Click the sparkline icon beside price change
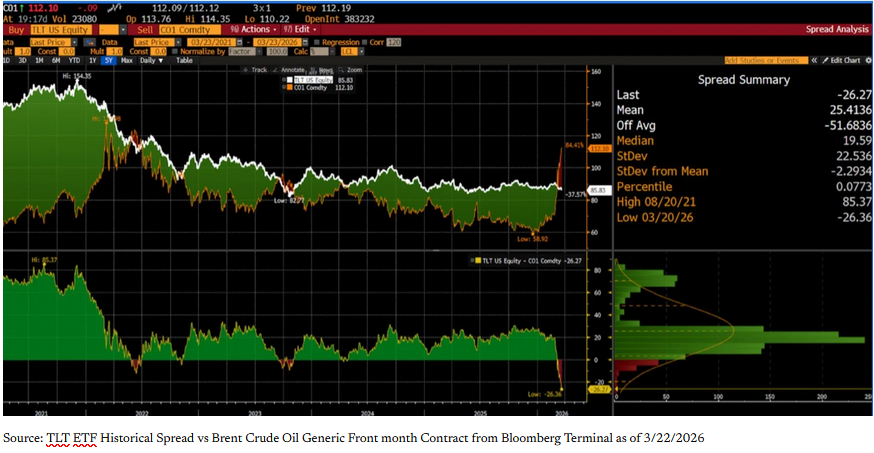The image size is (874, 453). [117, 8]
